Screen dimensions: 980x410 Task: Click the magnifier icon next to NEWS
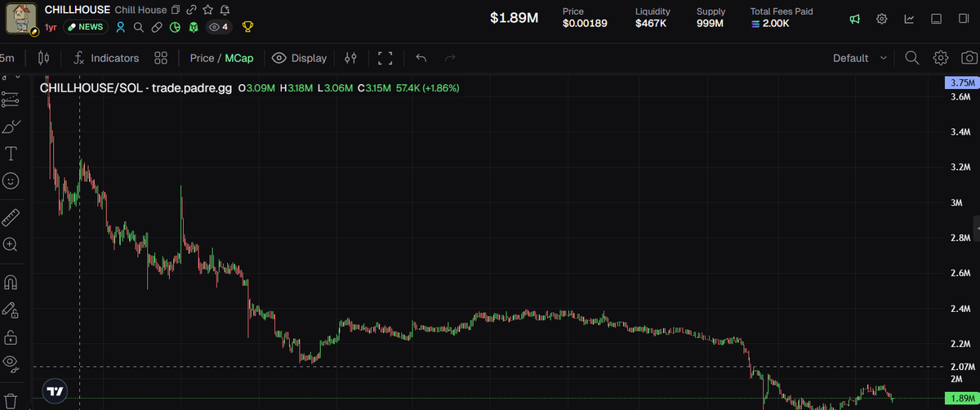click(x=138, y=27)
